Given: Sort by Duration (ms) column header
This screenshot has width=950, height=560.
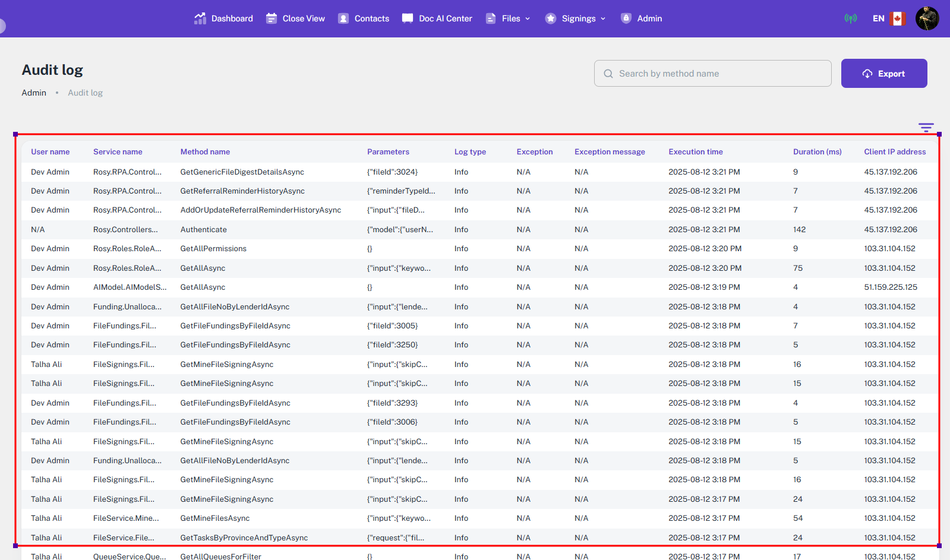Looking at the screenshot, I should click(x=818, y=152).
